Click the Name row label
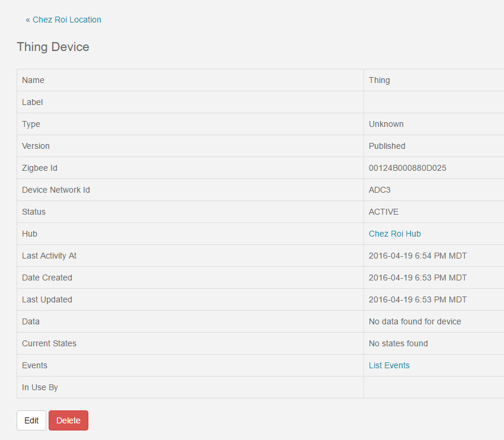The height and width of the screenshot is (440, 504). [x=33, y=80]
